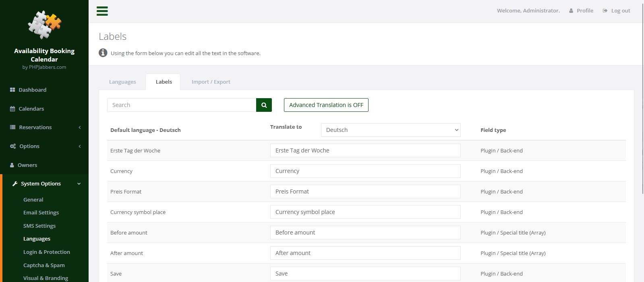The height and width of the screenshot is (282, 644).
Task: Open Login & Protection settings
Action: (x=47, y=252)
